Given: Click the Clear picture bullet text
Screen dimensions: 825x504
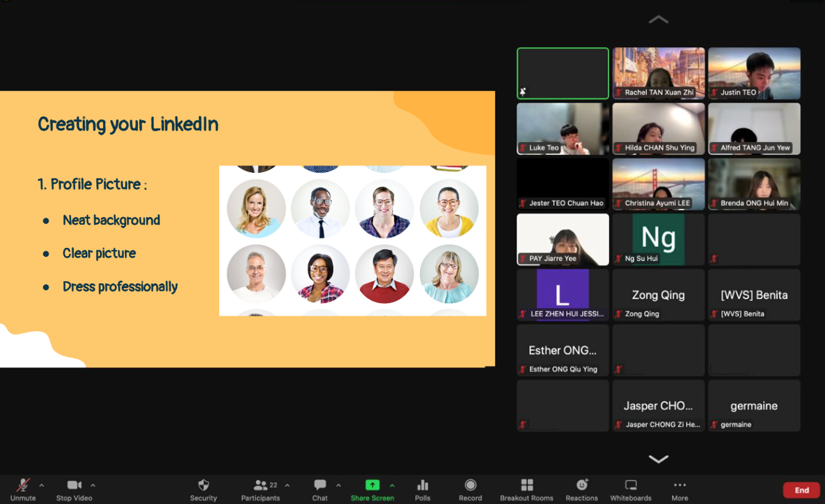Looking at the screenshot, I should point(99,254).
